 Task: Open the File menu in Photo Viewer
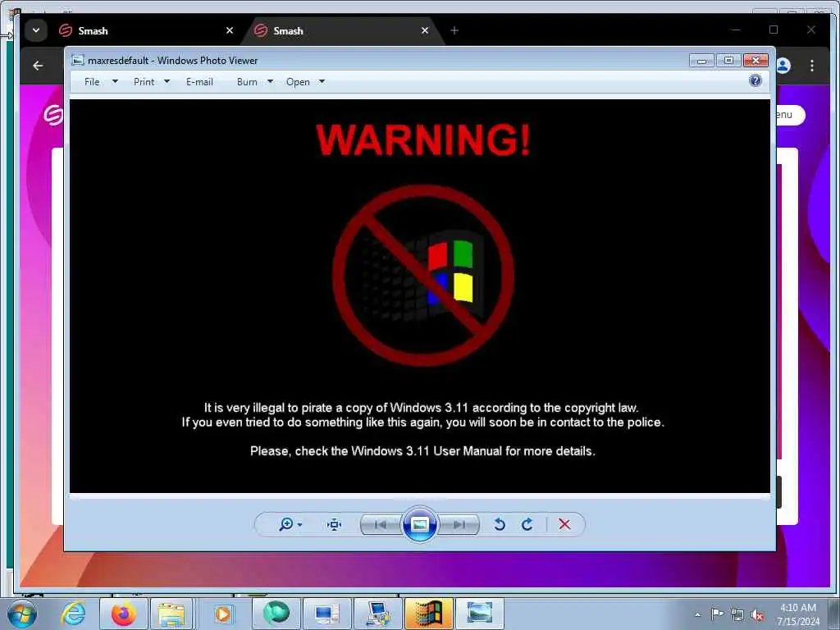(92, 82)
